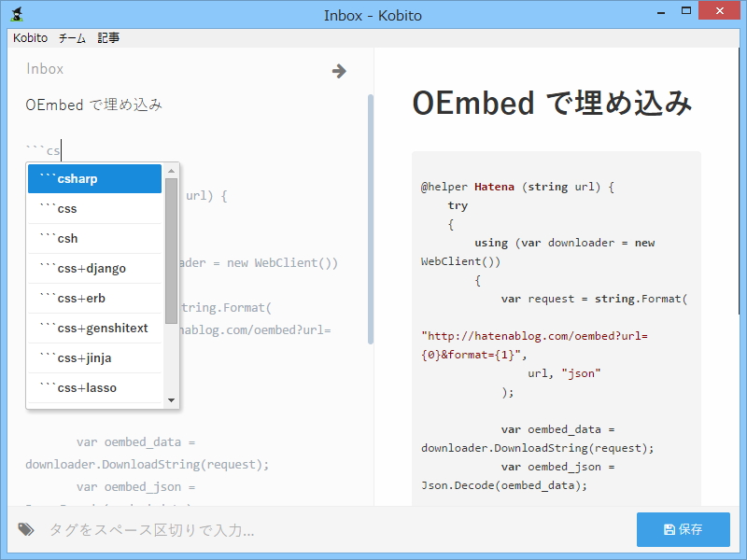Image resolution: width=747 pixels, height=560 pixels.
Task: Click the tag input field
Action: [x=333, y=529]
